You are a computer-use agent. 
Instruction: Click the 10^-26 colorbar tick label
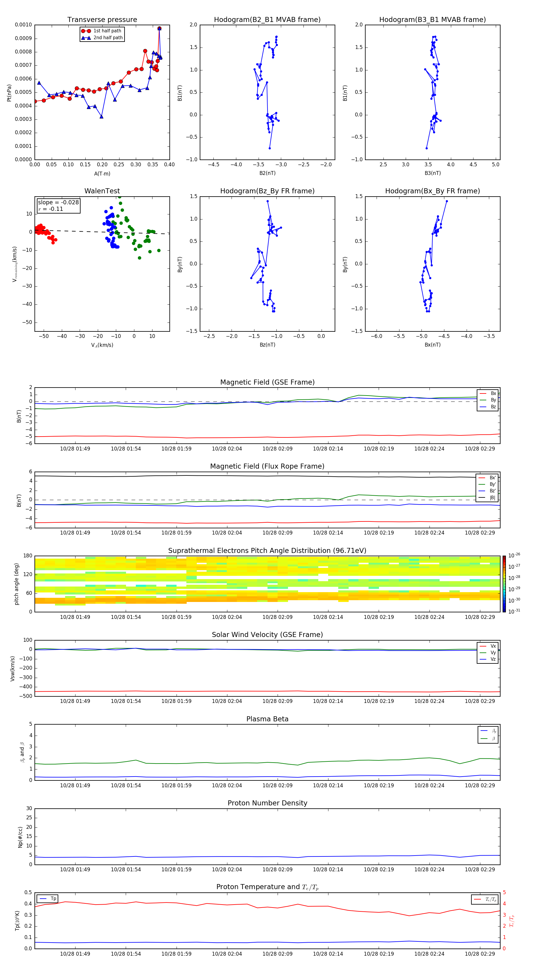[x=514, y=555]
